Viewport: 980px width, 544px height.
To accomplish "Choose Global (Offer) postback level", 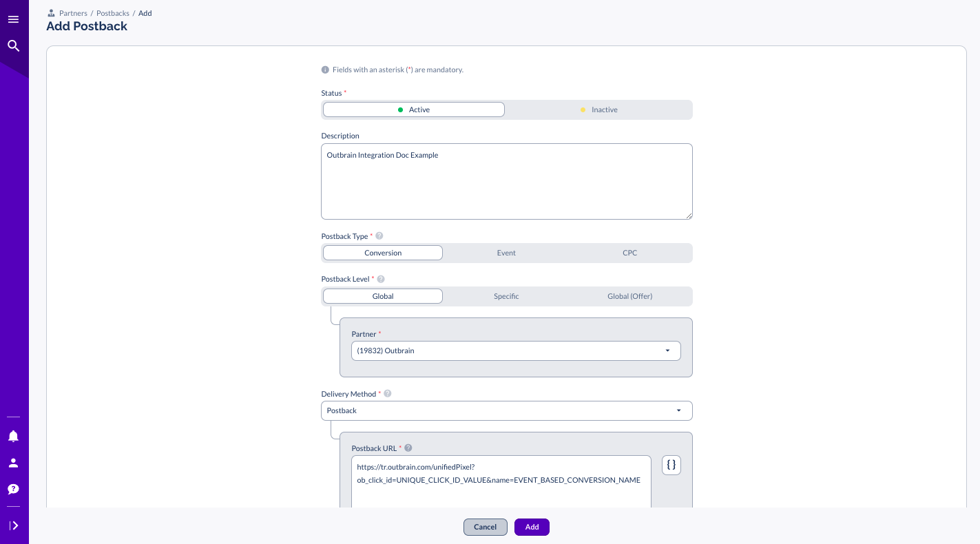I will tap(629, 296).
